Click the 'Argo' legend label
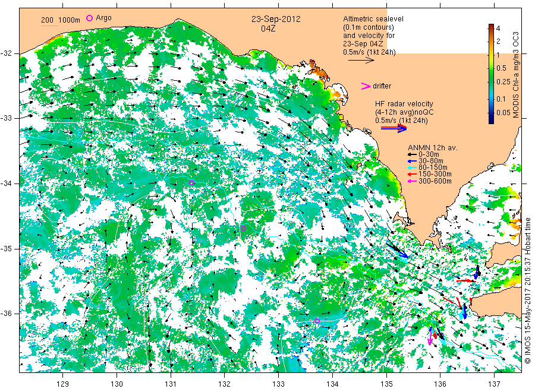This screenshot has width=535, height=392. pos(103,18)
